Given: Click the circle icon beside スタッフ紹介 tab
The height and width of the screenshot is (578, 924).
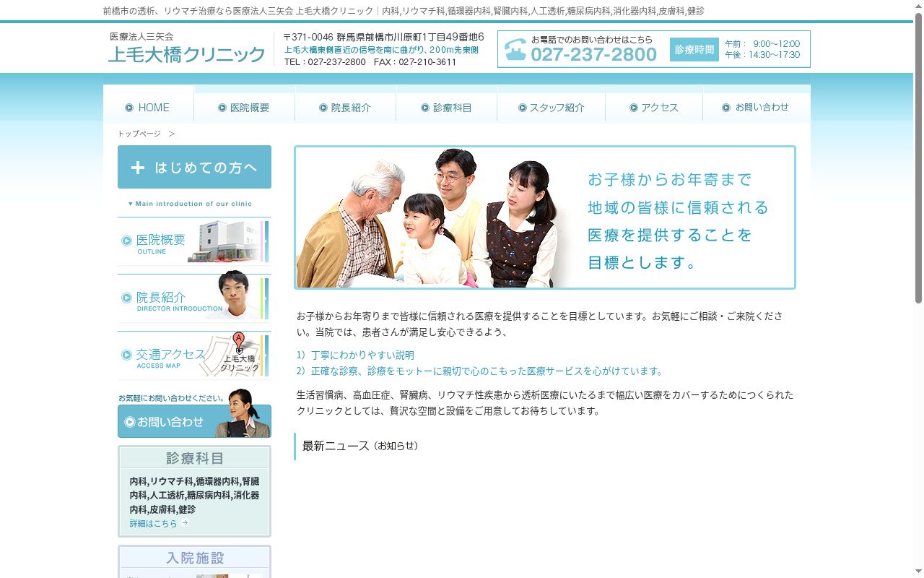Looking at the screenshot, I should 522,108.
